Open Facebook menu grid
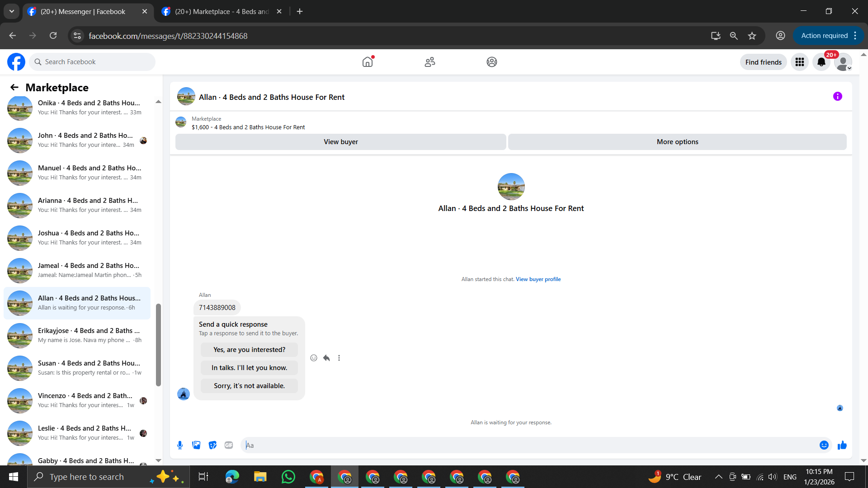Viewport: 868px width, 488px height. [799, 62]
